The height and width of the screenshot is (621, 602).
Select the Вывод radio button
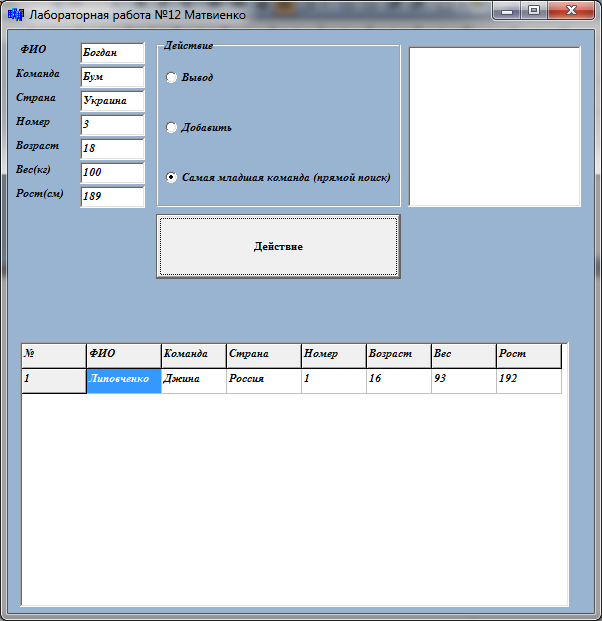pos(172,77)
